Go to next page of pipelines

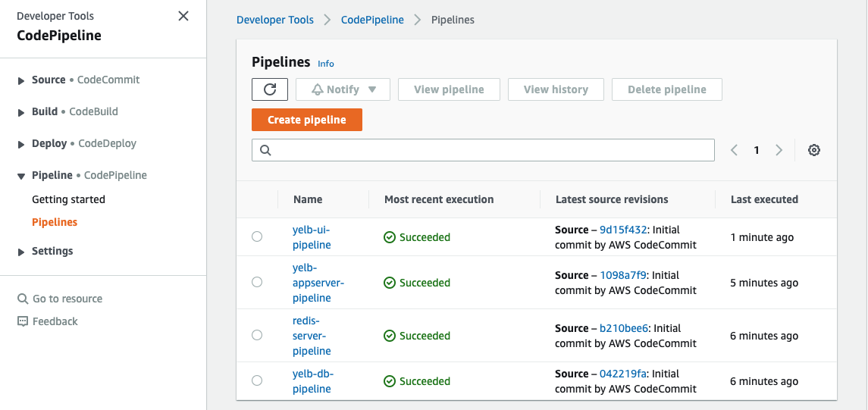[x=779, y=150]
